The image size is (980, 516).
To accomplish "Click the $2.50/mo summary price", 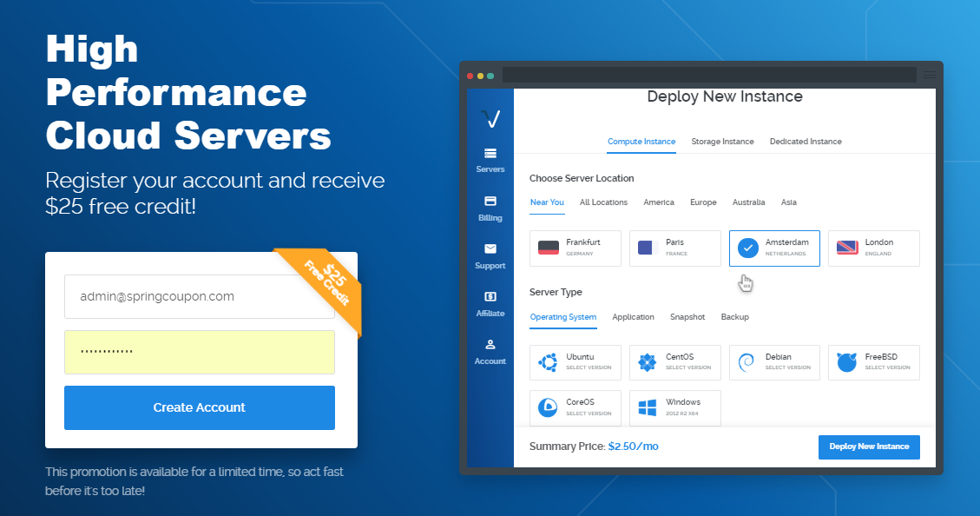I will [x=633, y=447].
